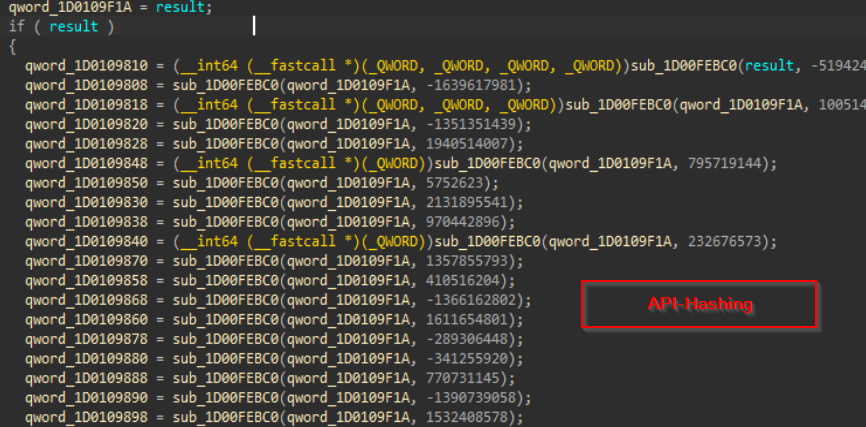Click __int64 type on qword_1D0109810 line
866x427 pixels.
tap(208, 66)
